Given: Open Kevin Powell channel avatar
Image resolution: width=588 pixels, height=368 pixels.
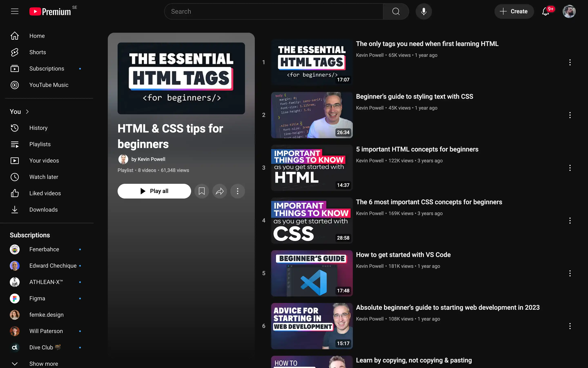Looking at the screenshot, I should point(123,159).
